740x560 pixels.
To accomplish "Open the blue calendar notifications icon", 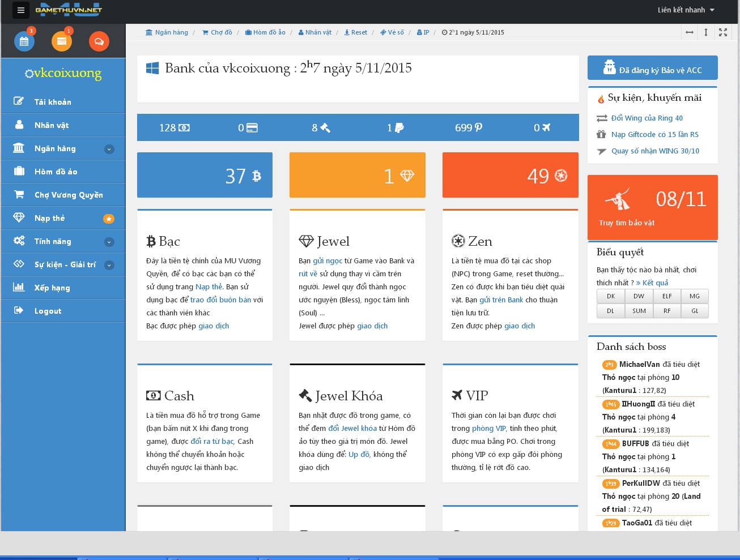I will click(x=24, y=41).
